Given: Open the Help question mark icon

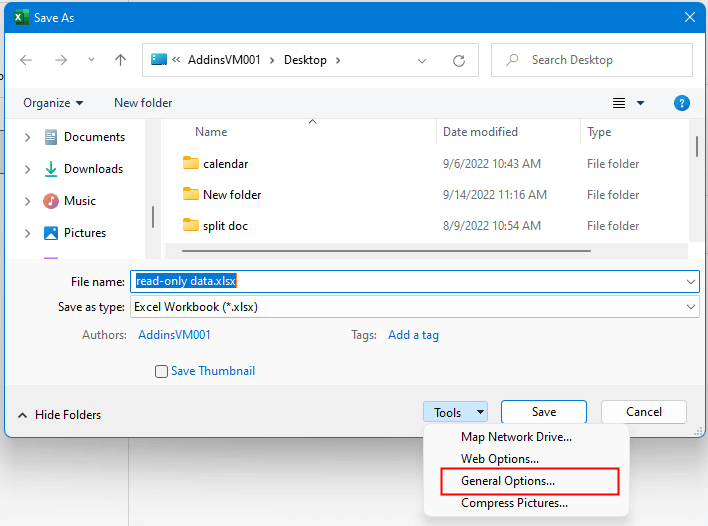Looking at the screenshot, I should (682, 103).
